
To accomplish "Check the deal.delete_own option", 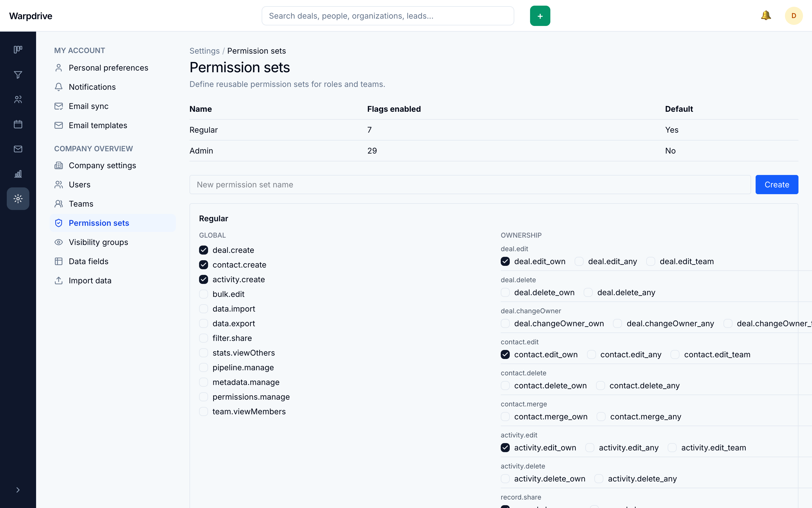I will [x=505, y=292].
